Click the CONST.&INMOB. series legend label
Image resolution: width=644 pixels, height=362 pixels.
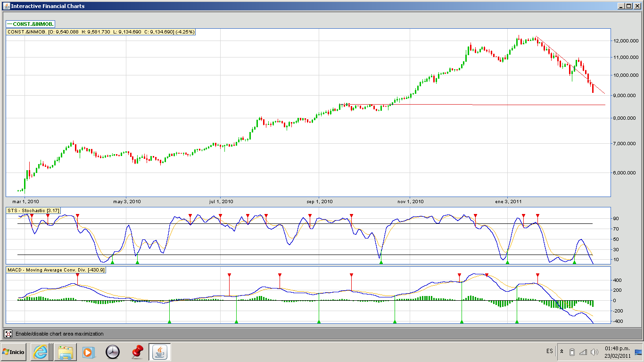(x=31, y=24)
